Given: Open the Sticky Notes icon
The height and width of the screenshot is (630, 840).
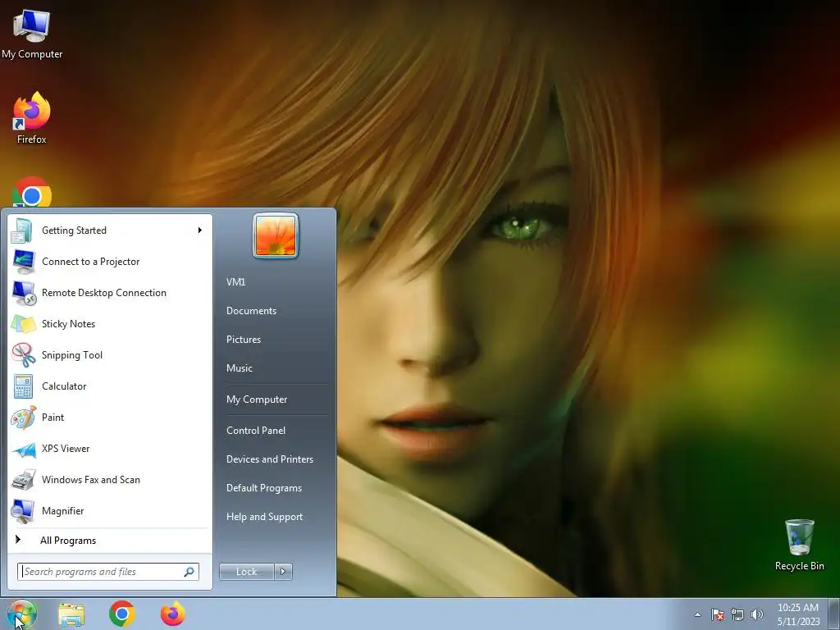Looking at the screenshot, I should [x=22, y=324].
